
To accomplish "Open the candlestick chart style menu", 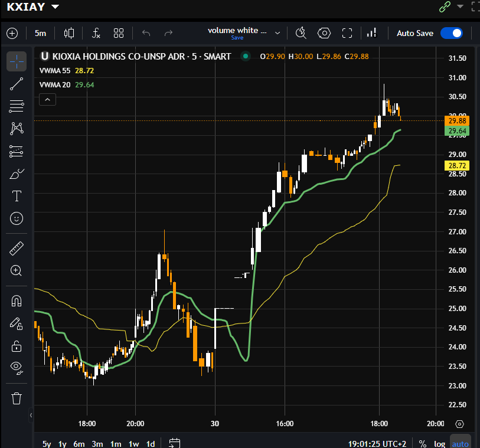I will tap(69, 34).
